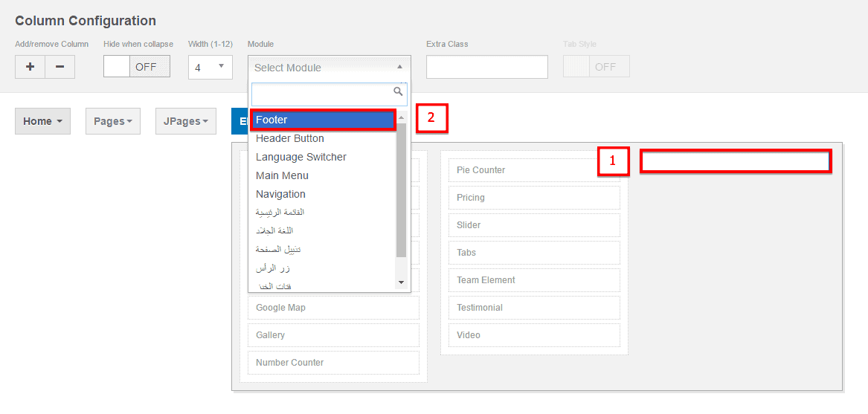Open the Pages dropdown menu
This screenshot has height=414, width=868.
(x=113, y=121)
